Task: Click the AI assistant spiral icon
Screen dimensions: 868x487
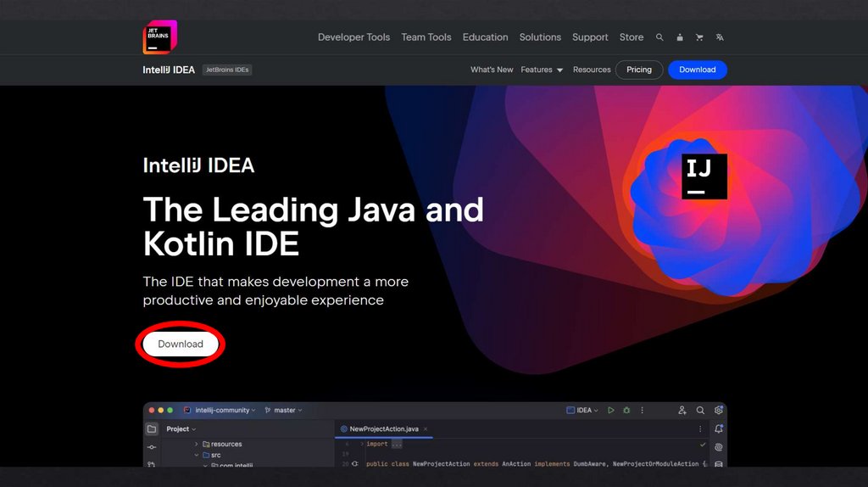Action: 719,447
